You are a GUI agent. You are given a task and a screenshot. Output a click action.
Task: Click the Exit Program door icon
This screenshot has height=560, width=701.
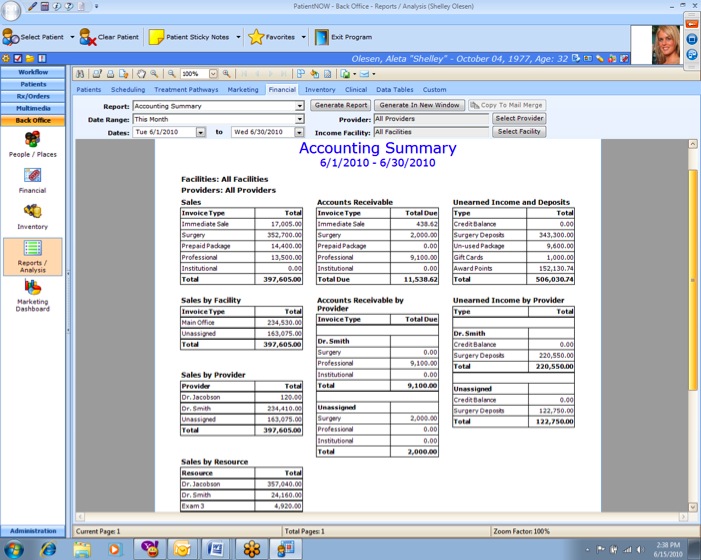click(x=321, y=37)
